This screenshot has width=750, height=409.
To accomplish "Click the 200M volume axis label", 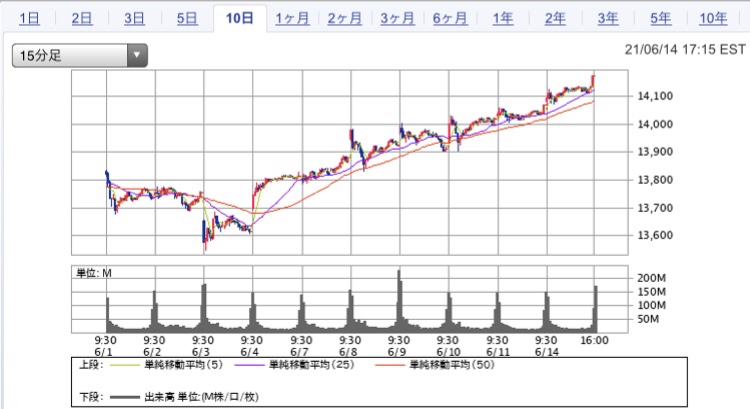I will click(651, 278).
